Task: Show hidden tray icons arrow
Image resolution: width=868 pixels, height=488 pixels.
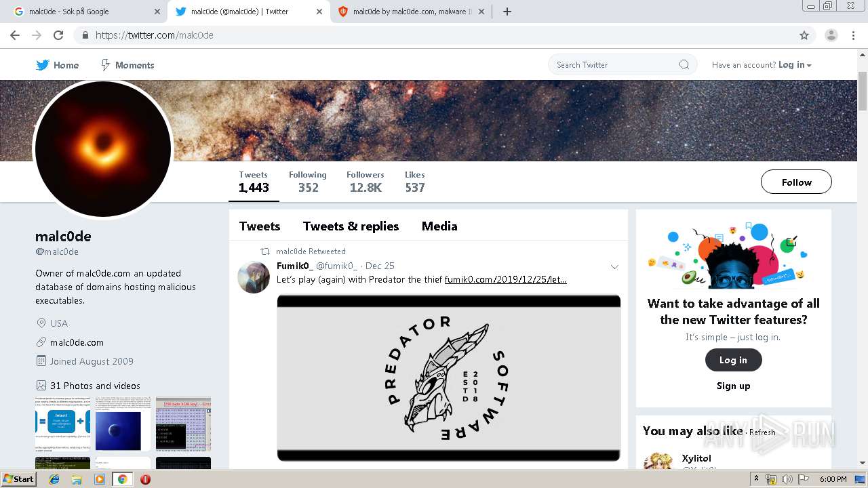Action: pyautogui.click(x=756, y=479)
